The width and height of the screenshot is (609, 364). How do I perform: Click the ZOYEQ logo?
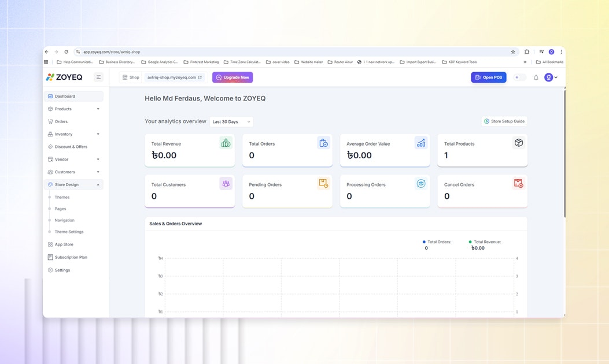click(64, 77)
